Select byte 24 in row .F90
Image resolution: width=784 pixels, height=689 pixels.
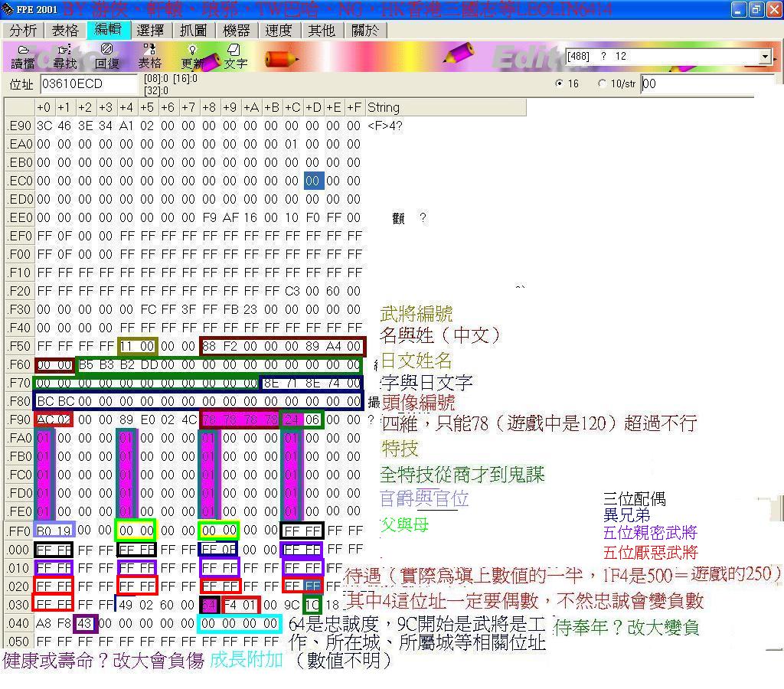[292, 420]
